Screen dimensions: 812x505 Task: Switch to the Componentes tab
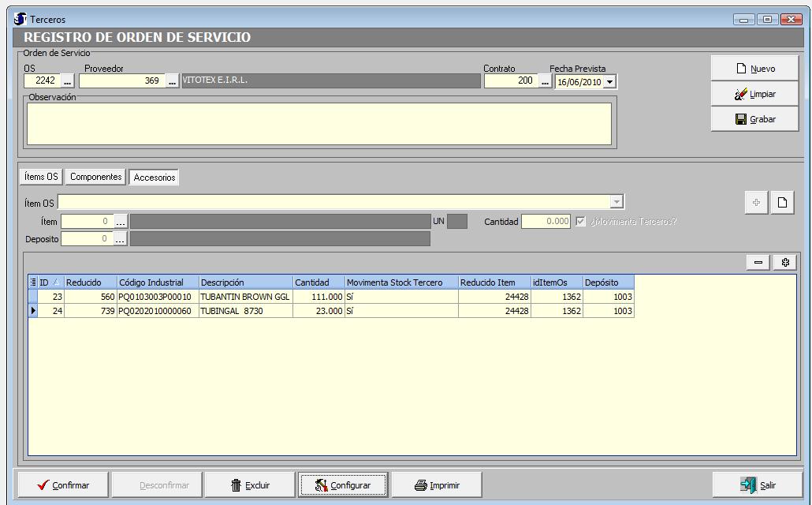tap(96, 178)
